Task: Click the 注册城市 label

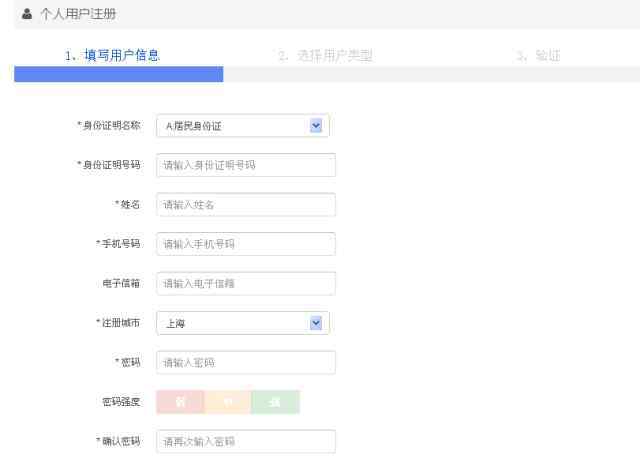Action: [x=118, y=323]
